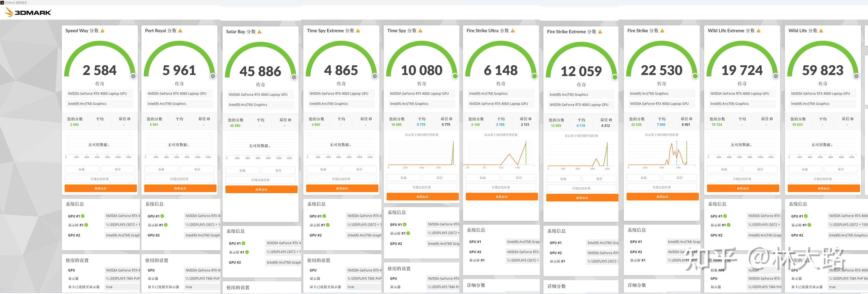Click 加载 in the Fire Strike Ultra card
The height and width of the screenshot is (294, 868).
point(483,178)
